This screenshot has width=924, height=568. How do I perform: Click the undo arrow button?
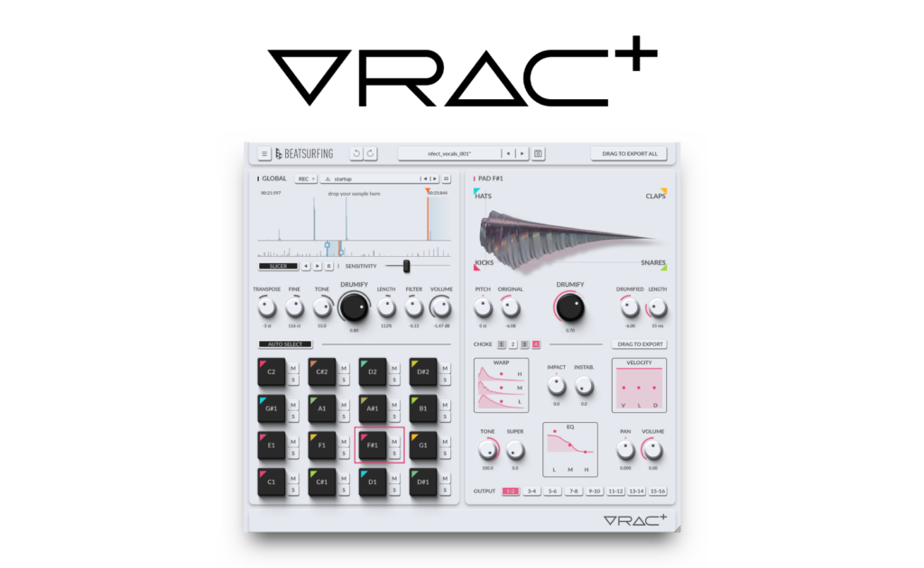(356, 153)
